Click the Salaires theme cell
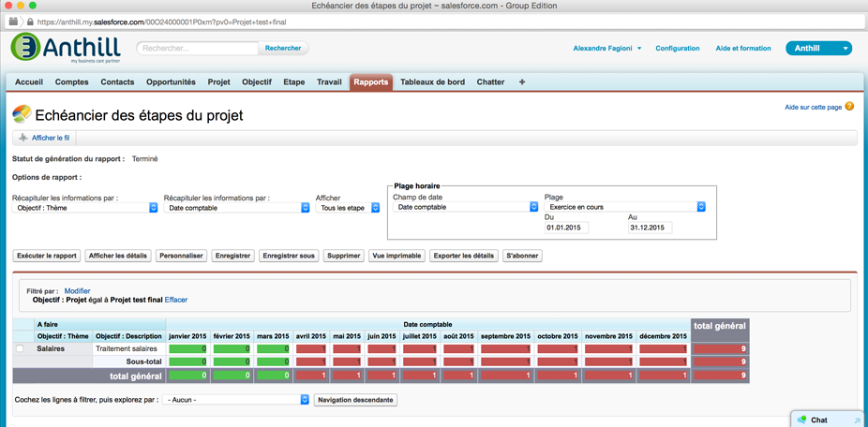Image resolution: width=868 pixels, height=427 pixels. [x=63, y=349]
